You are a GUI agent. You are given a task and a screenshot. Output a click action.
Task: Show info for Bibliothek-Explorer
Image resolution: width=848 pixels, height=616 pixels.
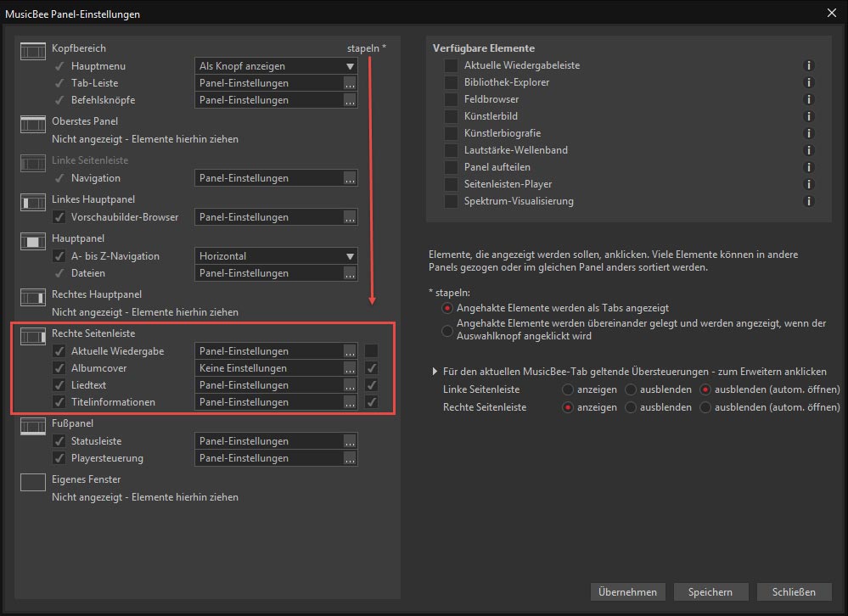(808, 82)
